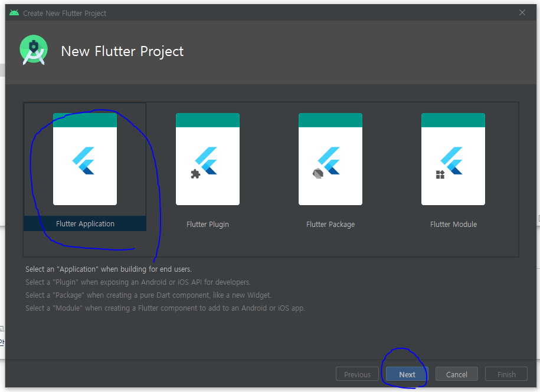Select the Flutter Module card icon
The width and height of the screenshot is (540, 392).
coord(453,159)
